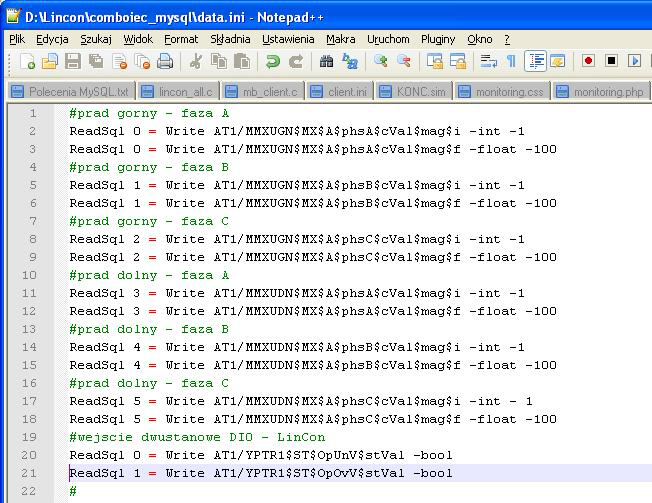The width and height of the screenshot is (652, 503).
Task: Click line with 'OpOvV$stVal -bool'
Action: click(x=261, y=473)
